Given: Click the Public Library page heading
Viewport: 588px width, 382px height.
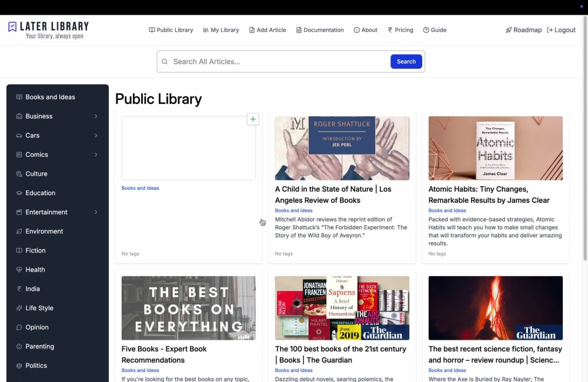Looking at the screenshot, I should [x=158, y=99].
